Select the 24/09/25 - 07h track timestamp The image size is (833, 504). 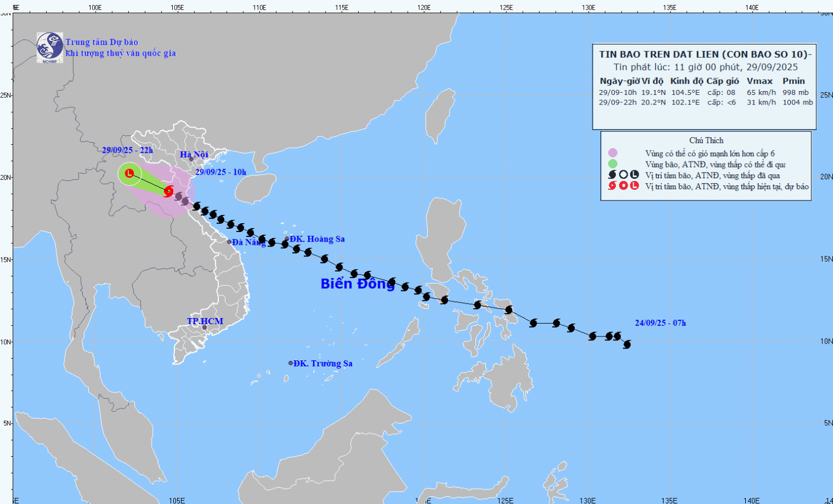pos(660,323)
